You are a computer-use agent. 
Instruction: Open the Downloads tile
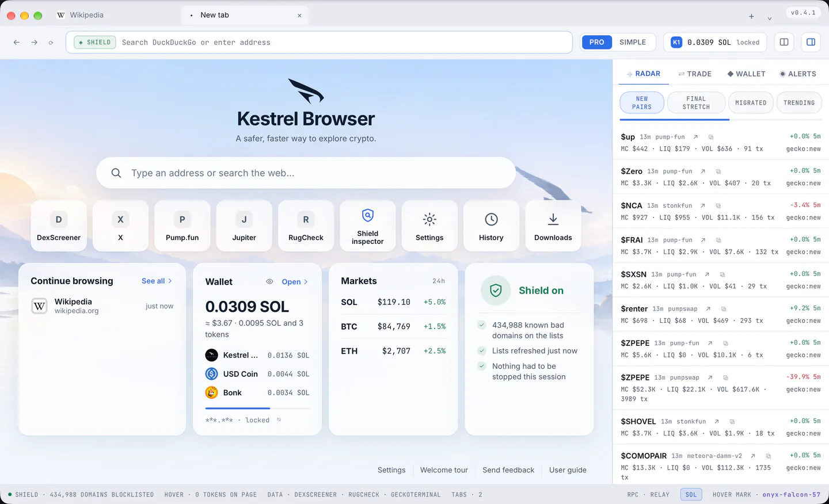click(553, 226)
